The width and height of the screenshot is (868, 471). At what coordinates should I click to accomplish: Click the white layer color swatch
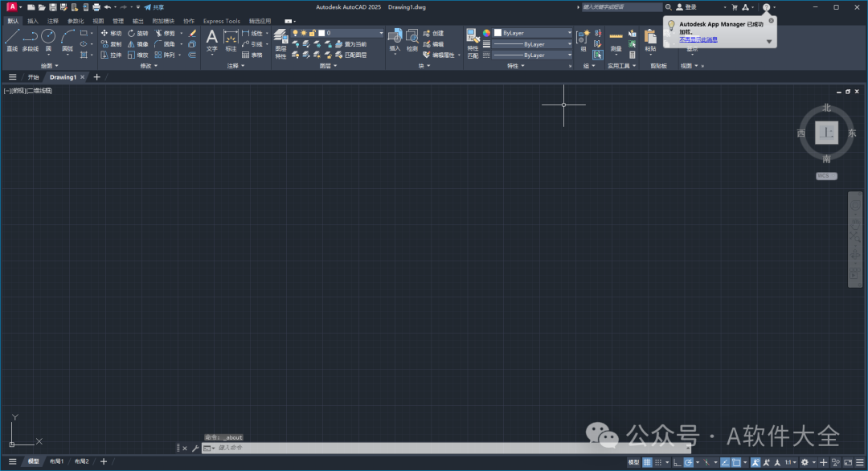pyautogui.click(x=321, y=33)
